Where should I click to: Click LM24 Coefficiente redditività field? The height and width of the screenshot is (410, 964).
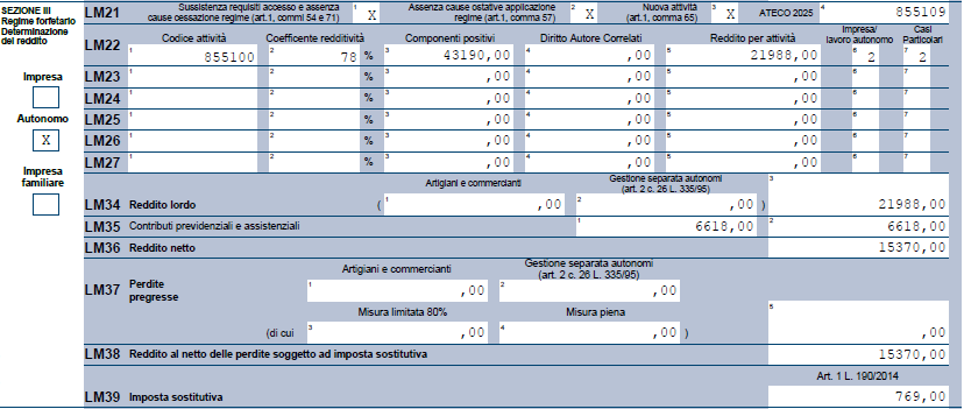[x=314, y=98]
